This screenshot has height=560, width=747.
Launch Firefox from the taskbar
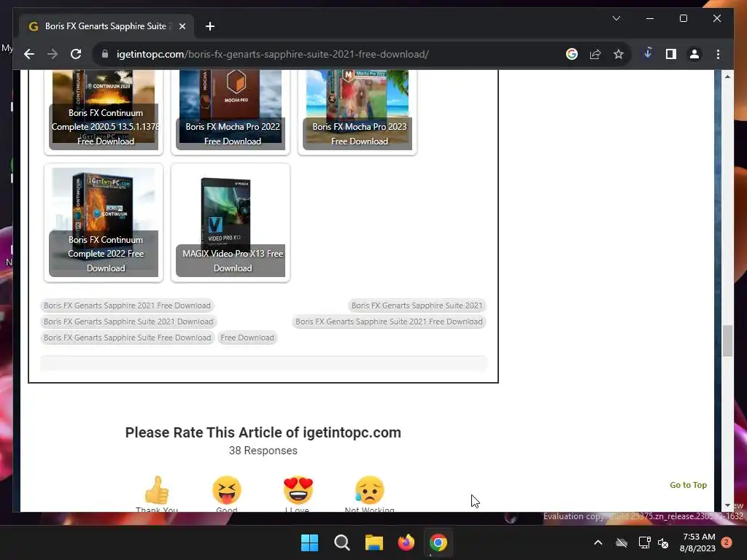[406, 542]
